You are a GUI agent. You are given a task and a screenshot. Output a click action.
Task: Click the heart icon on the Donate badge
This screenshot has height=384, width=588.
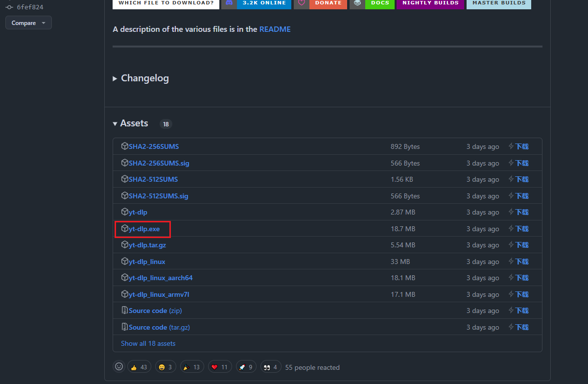point(302,3)
